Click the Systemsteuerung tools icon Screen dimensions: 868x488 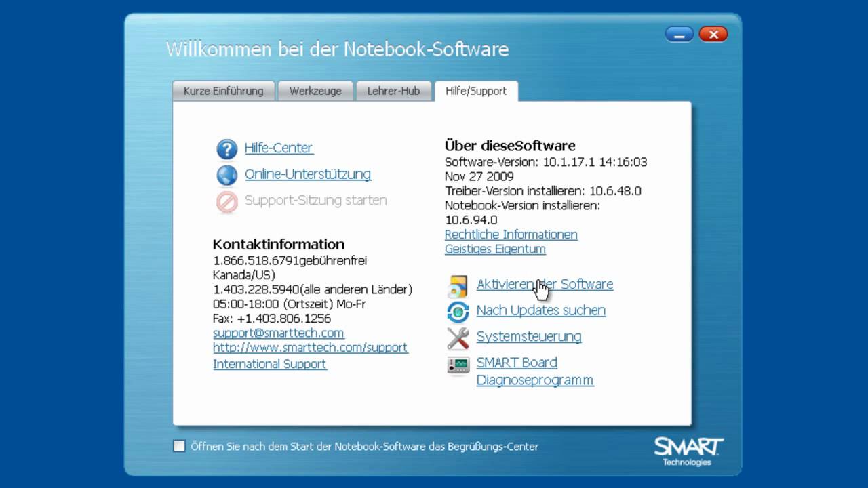(x=458, y=338)
